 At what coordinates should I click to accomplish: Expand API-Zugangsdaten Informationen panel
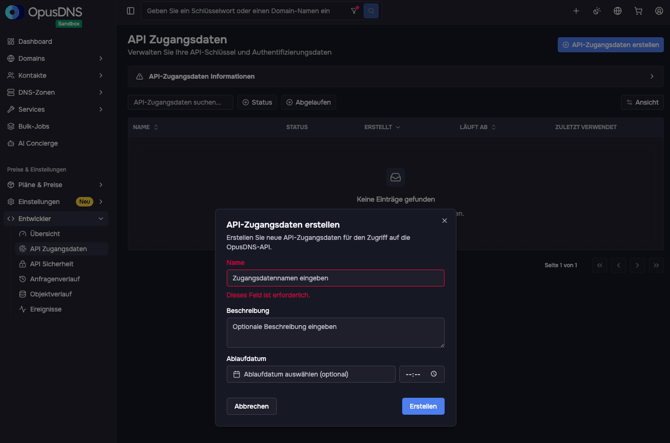[395, 76]
